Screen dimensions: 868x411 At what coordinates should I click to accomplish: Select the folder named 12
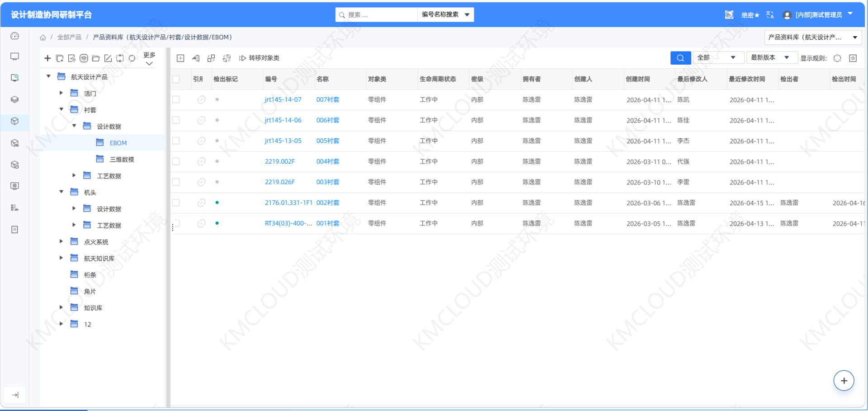click(x=87, y=324)
